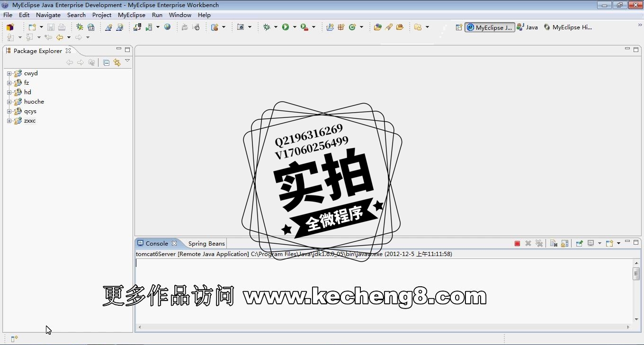Image resolution: width=644 pixels, height=345 pixels.
Task: Click the console horizontal scroll right arrow
Action: pos(628,327)
